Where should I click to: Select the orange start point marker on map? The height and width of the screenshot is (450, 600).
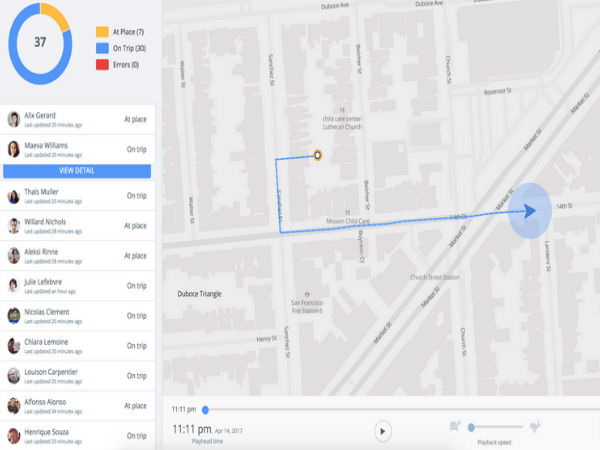(317, 155)
